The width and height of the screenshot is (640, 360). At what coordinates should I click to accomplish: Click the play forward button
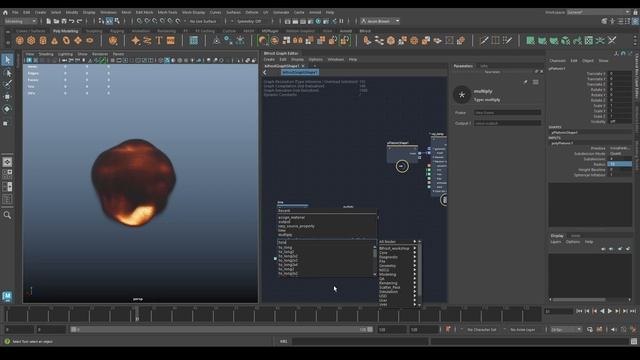click(x=610, y=311)
